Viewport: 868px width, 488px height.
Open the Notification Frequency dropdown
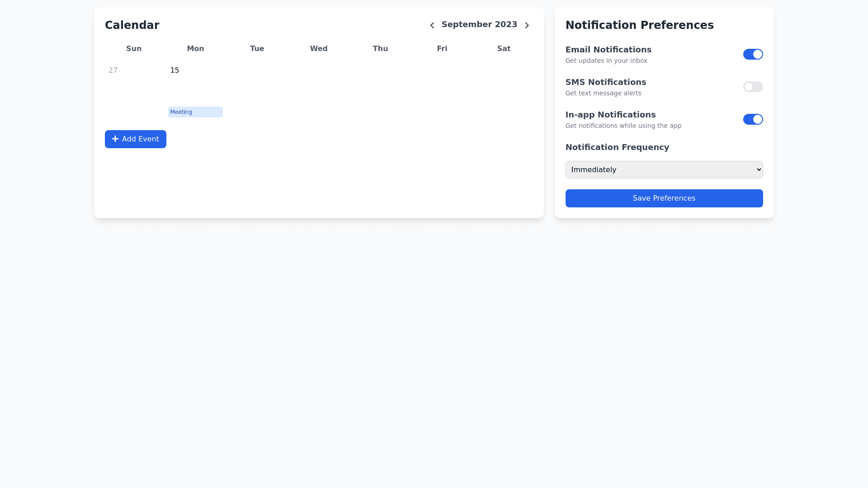pos(664,170)
